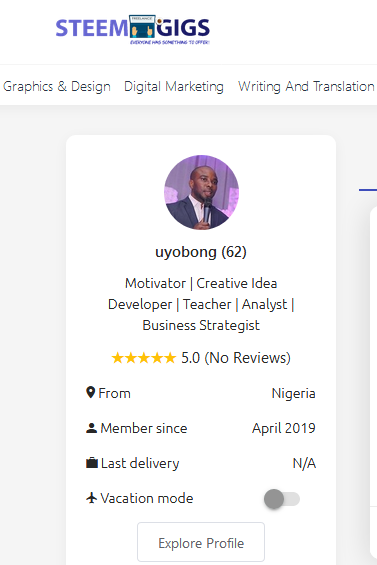This screenshot has height=565, width=377.
Task: Click the Vacation mode label text
Action: 147,498
